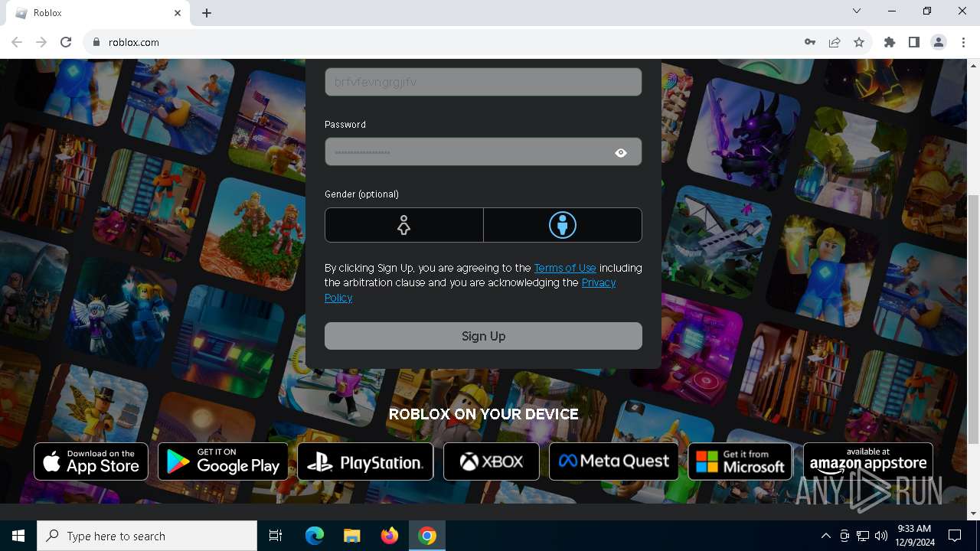Open the tab search chevron
This screenshot has width=980, height=551.
click(x=857, y=11)
